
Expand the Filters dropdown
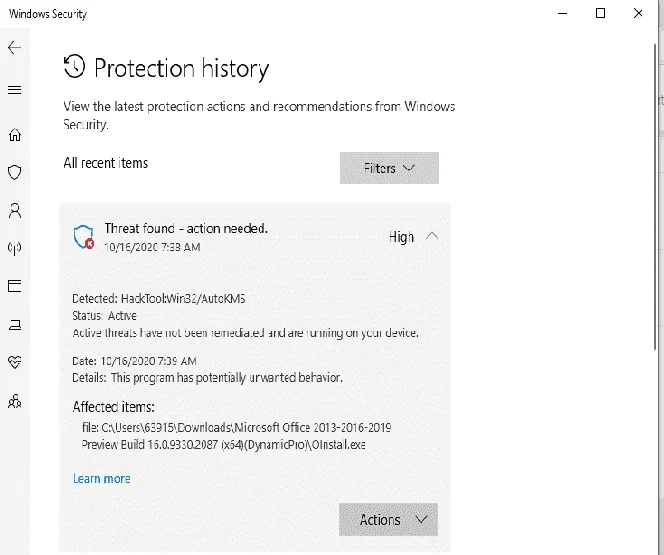pos(389,168)
